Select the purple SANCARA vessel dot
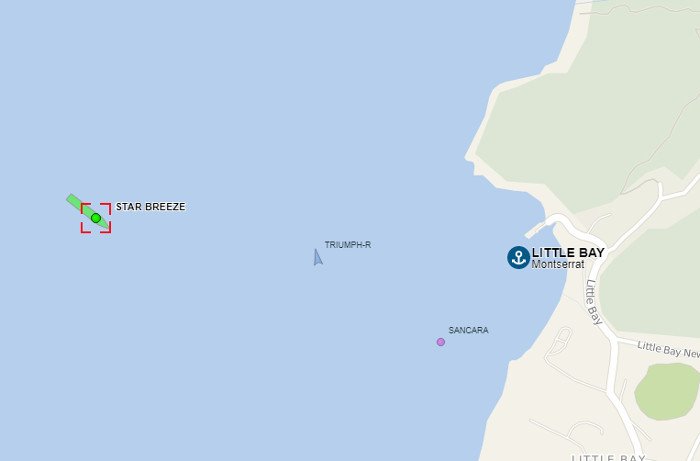This screenshot has width=700, height=461. [x=441, y=342]
